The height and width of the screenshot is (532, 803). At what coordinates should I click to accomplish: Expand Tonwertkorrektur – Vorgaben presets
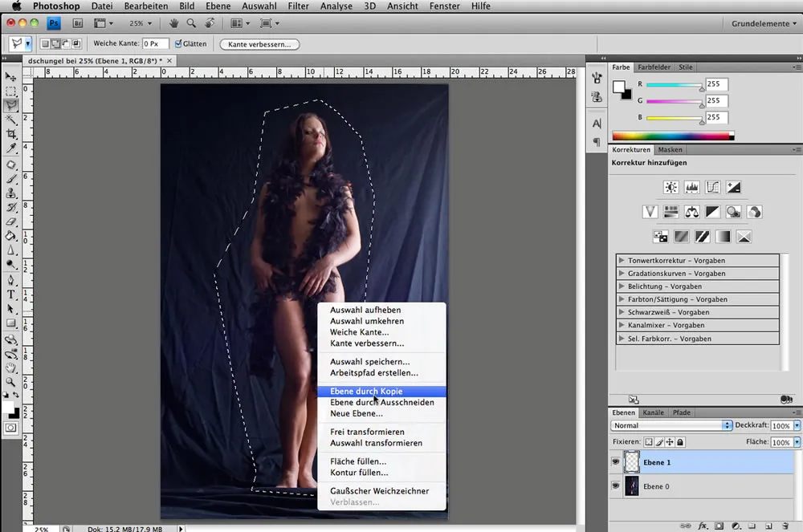[x=699, y=259]
